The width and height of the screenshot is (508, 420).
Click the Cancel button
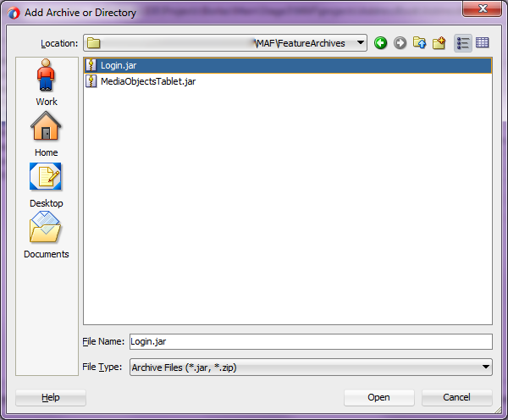click(x=457, y=397)
